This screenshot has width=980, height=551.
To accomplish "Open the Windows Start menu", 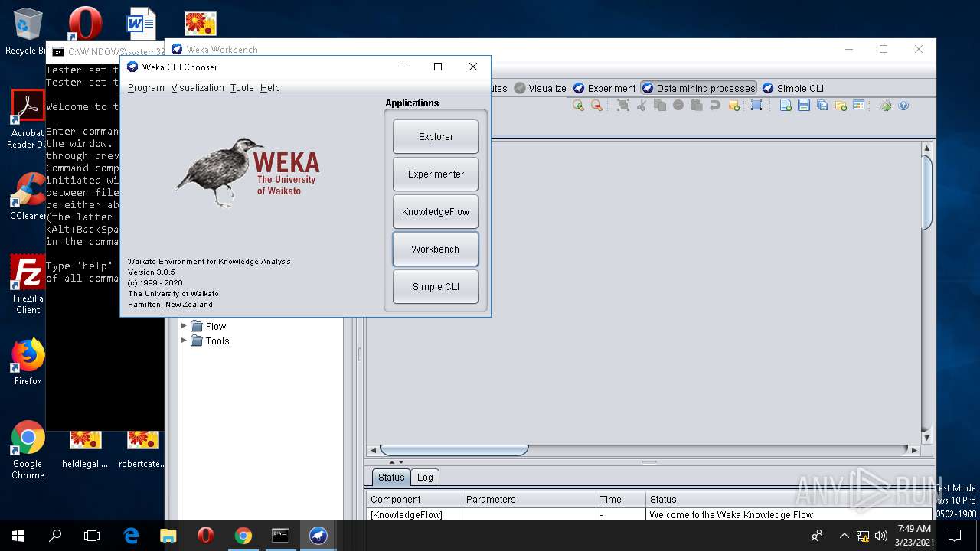I will (x=18, y=536).
